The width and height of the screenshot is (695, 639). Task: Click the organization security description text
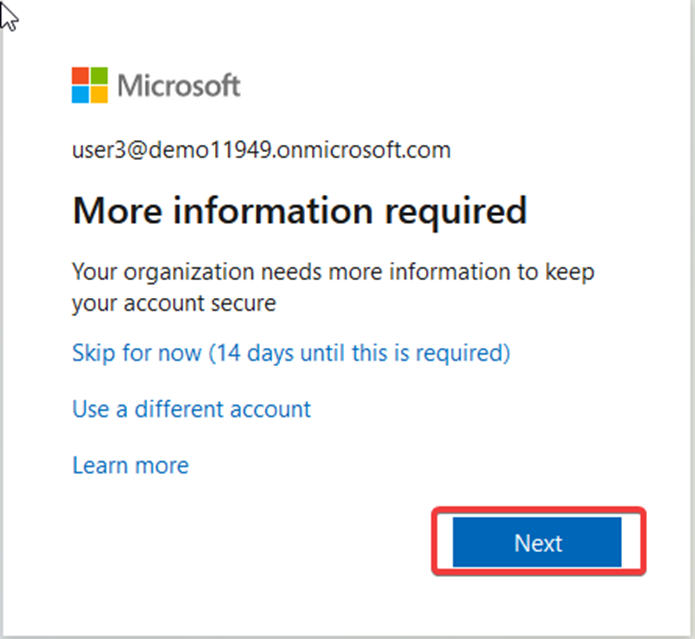[333, 287]
